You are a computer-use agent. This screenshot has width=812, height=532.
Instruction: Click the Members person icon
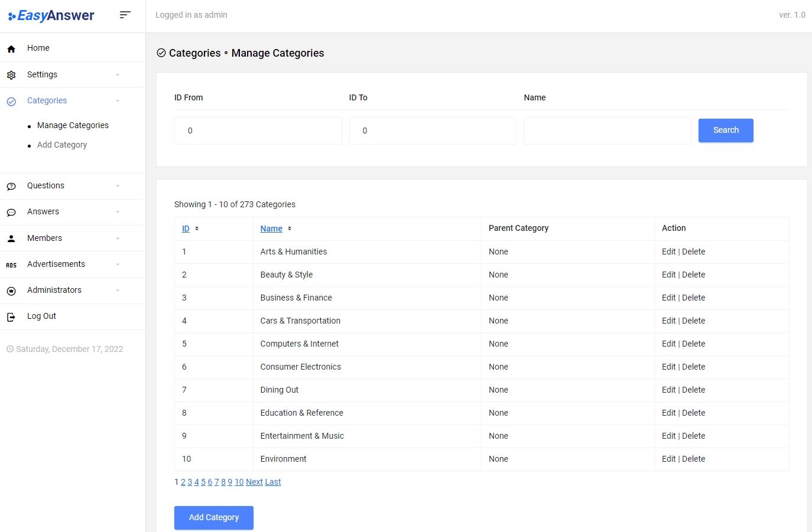[x=11, y=239]
